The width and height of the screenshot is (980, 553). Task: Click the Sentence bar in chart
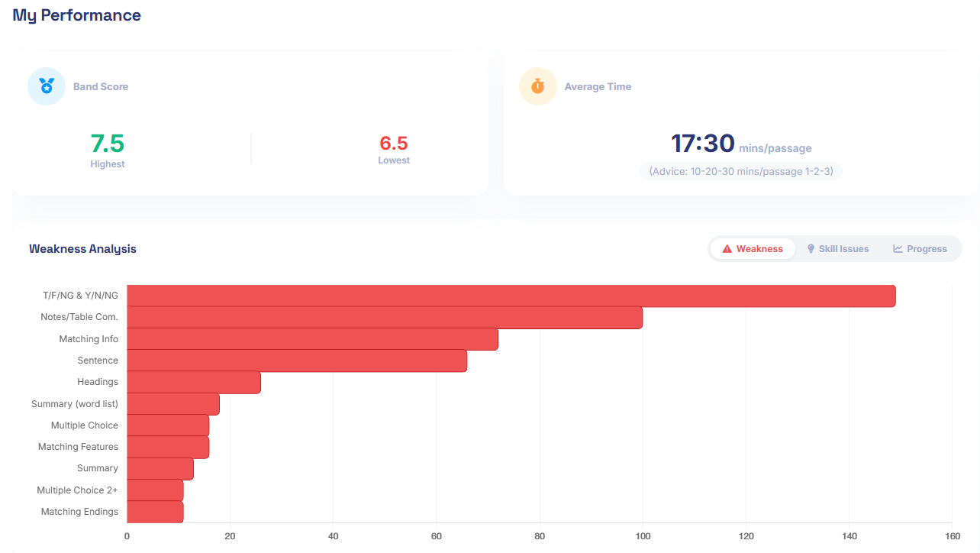pyautogui.click(x=297, y=361)
